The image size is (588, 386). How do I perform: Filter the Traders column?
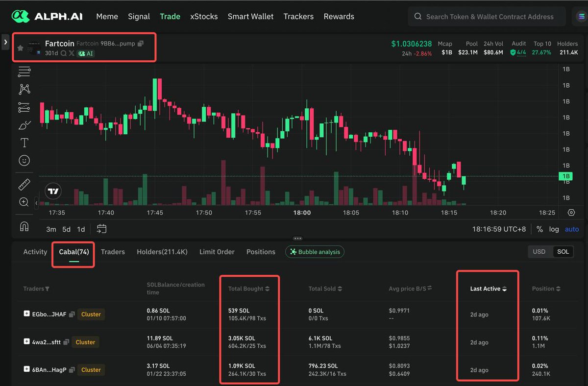pos(47,289)
